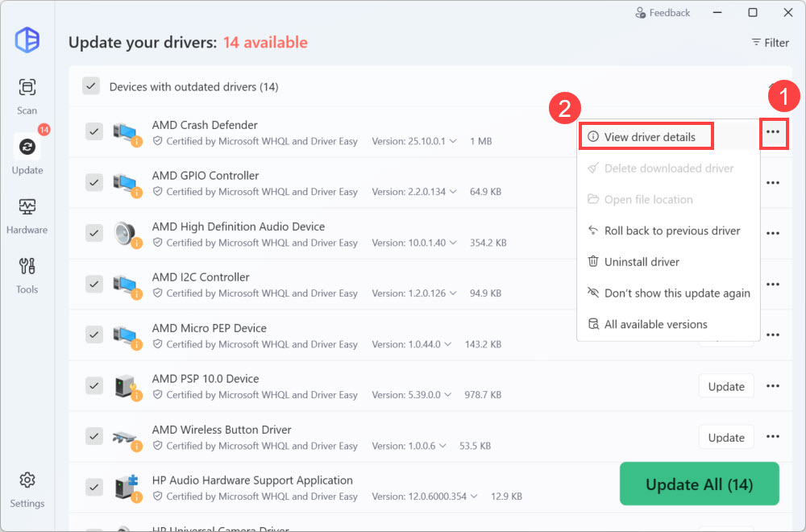The height and width of the screenshot is (532, 806).
Task: Open the Filter options
Action: [770, 43]
